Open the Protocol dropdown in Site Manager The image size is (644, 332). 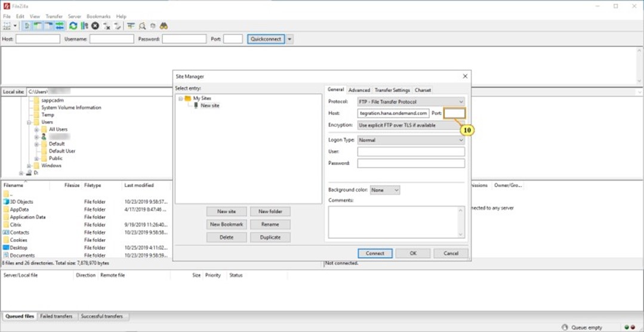[x=411, y=102]
